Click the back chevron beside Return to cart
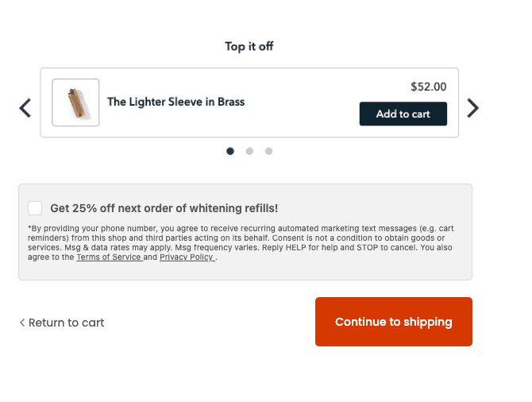This screenshot has height=402, width=532. coord(22,323)
